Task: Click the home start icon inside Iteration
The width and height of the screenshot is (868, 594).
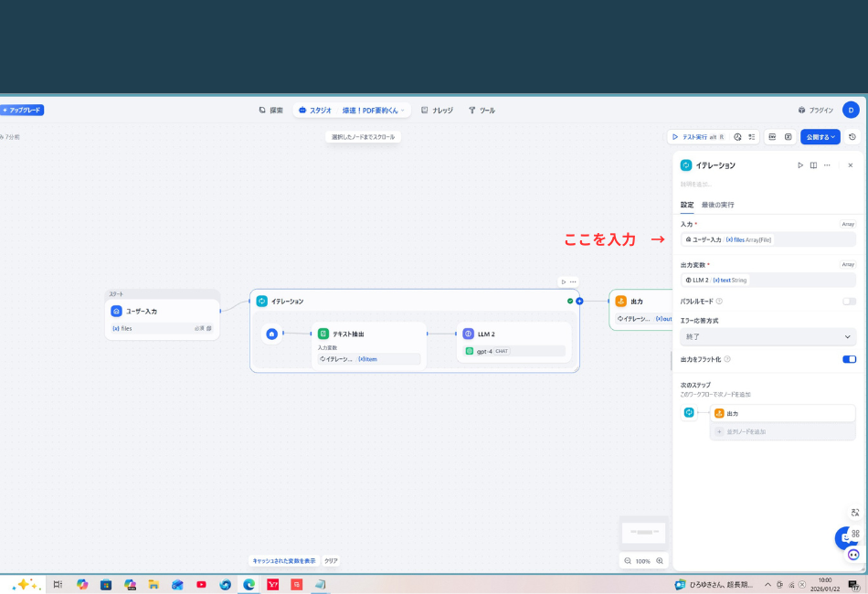Action: point(271,334)
